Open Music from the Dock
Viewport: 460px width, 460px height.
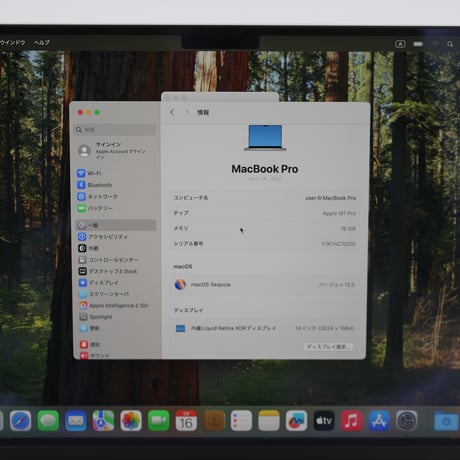351,421
